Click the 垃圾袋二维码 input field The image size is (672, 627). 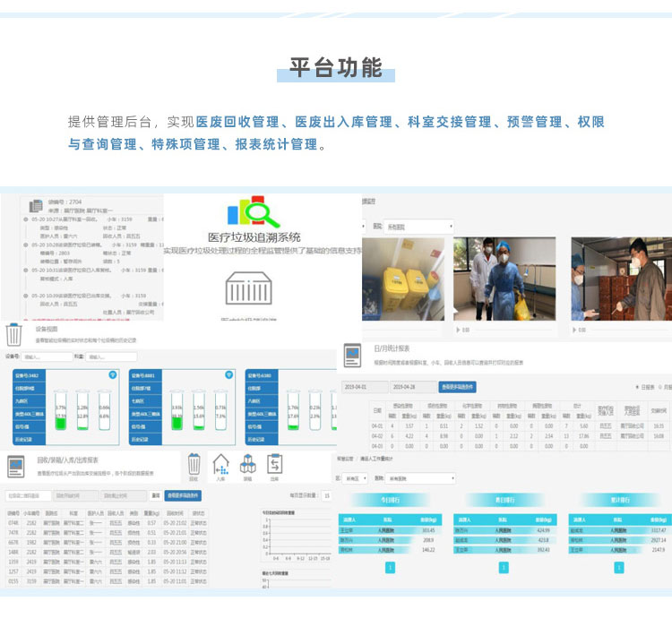(29, 495)
